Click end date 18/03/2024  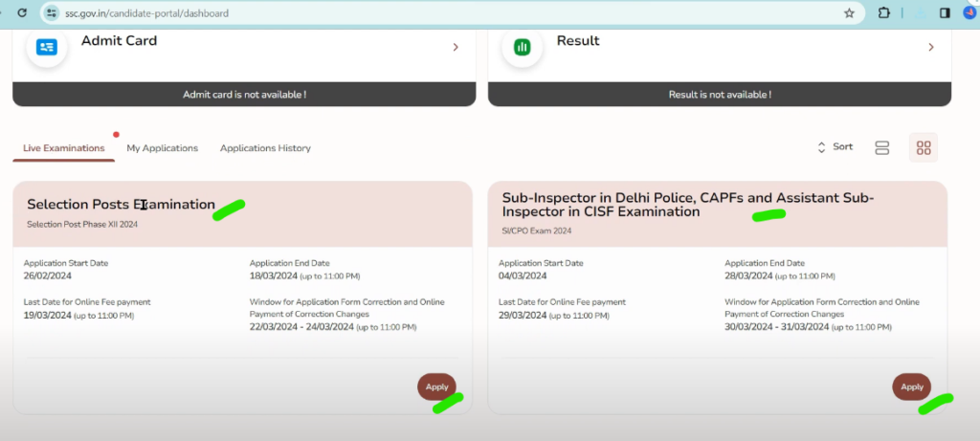point(273,276)
